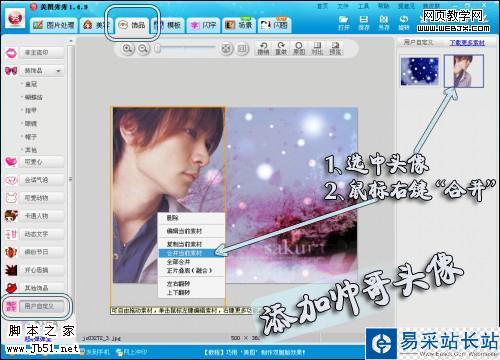This screenshot has width=500, height=360.
Task: Click the spiky dark prank icon
Action: pos(11,270)
